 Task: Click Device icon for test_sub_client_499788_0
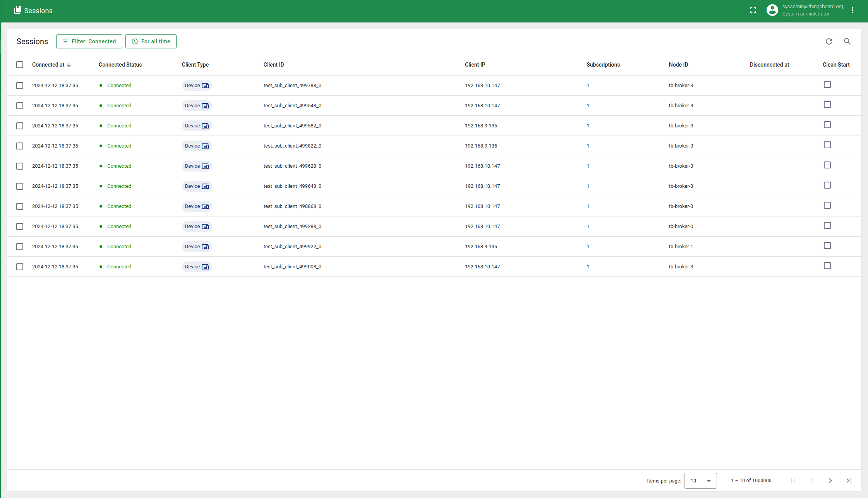[205, 86]
